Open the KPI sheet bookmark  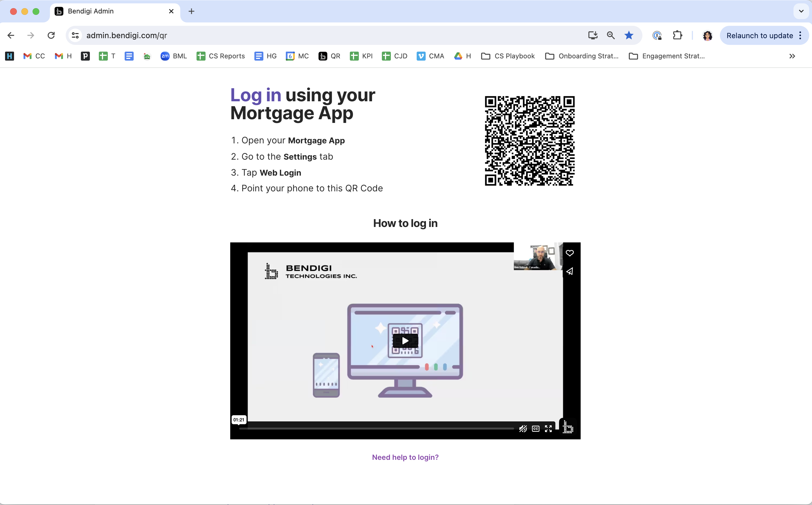[361, 56]
